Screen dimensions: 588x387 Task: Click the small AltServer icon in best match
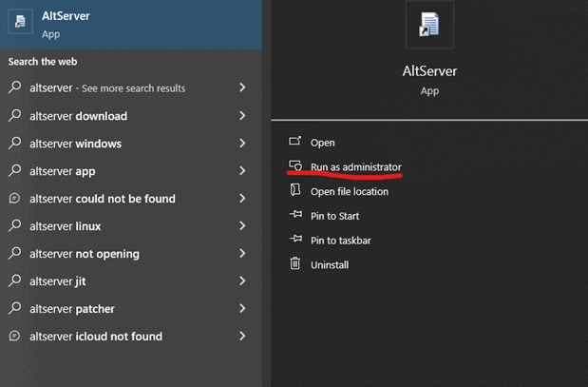[x=20, y=24]
